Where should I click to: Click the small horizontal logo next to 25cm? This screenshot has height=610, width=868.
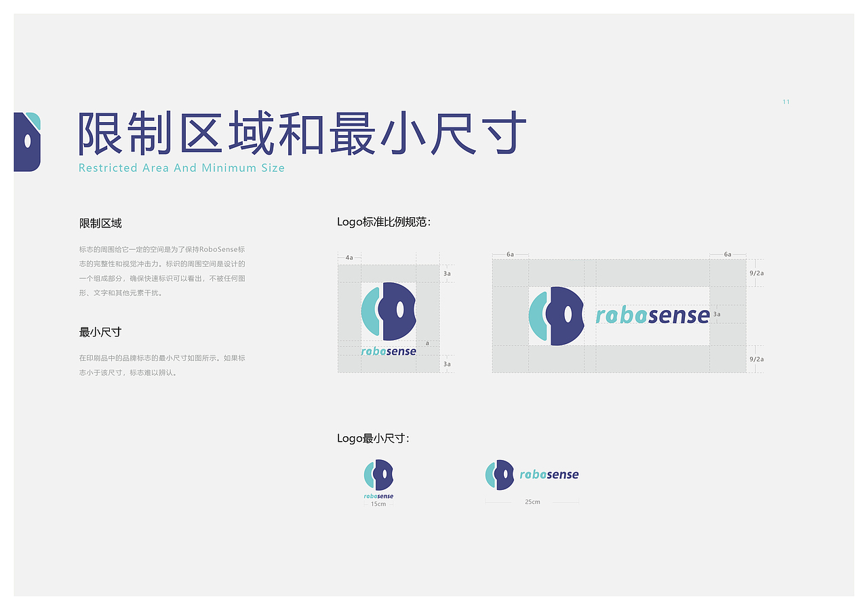point(531,475)
